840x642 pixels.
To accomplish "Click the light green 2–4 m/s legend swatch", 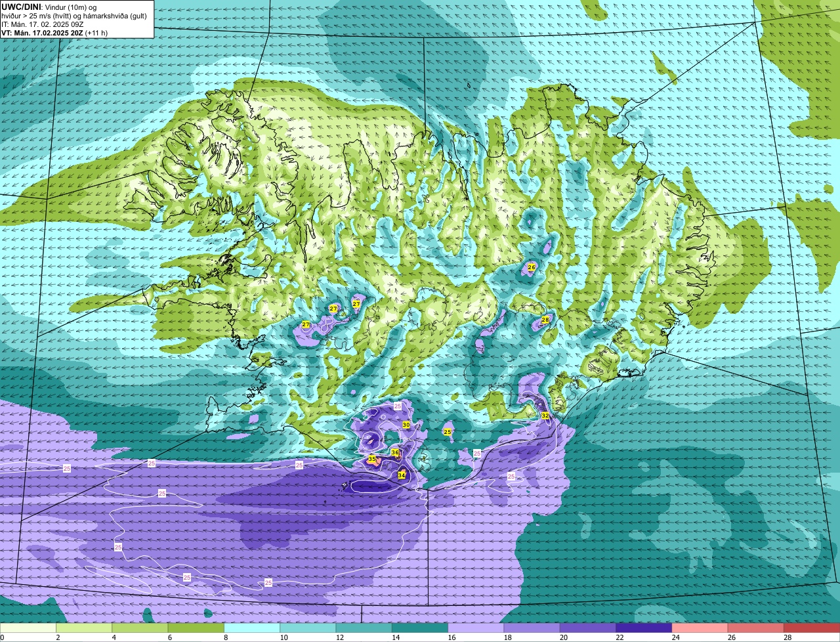I will pos(84,628).
